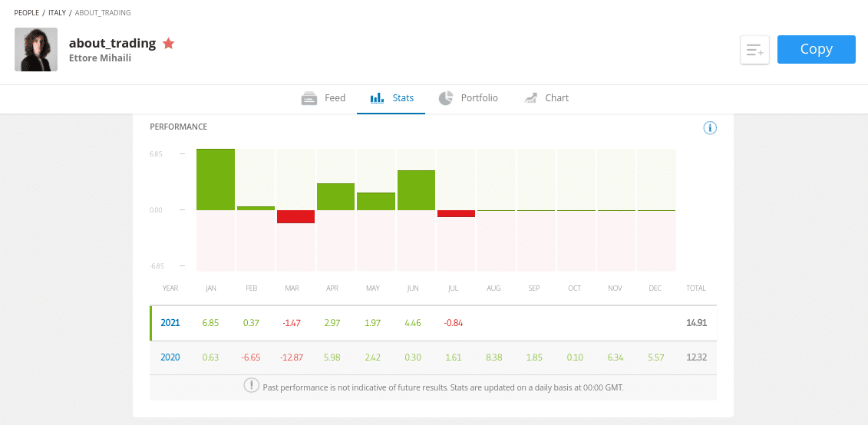Click the -0.84 value for July 2021

tap(453, 323)
